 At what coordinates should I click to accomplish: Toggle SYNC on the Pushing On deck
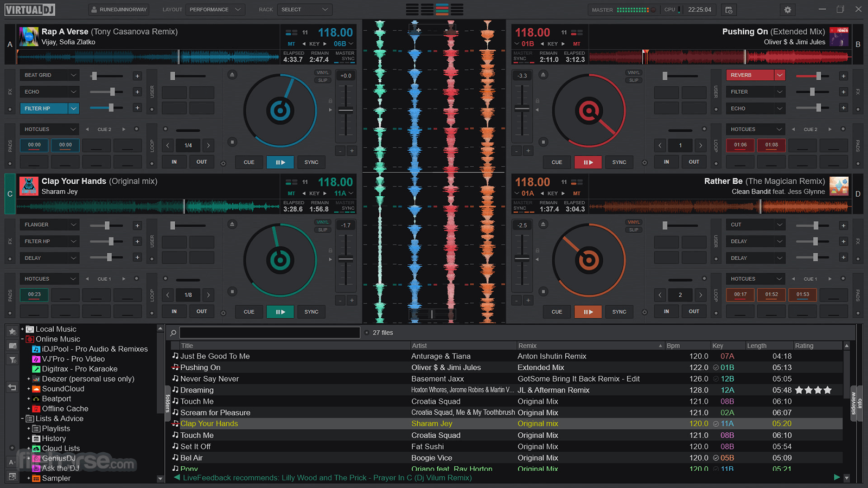(x=619, y=162)
